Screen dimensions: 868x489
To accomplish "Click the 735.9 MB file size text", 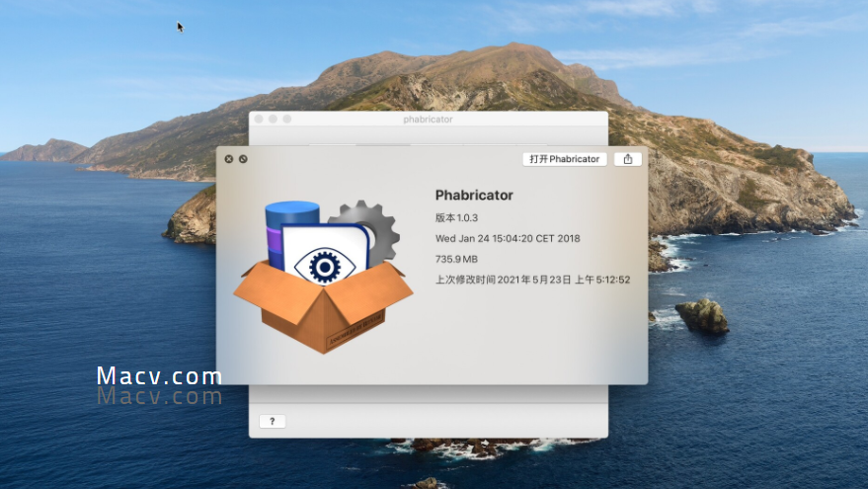I will [x=456, y=259].
